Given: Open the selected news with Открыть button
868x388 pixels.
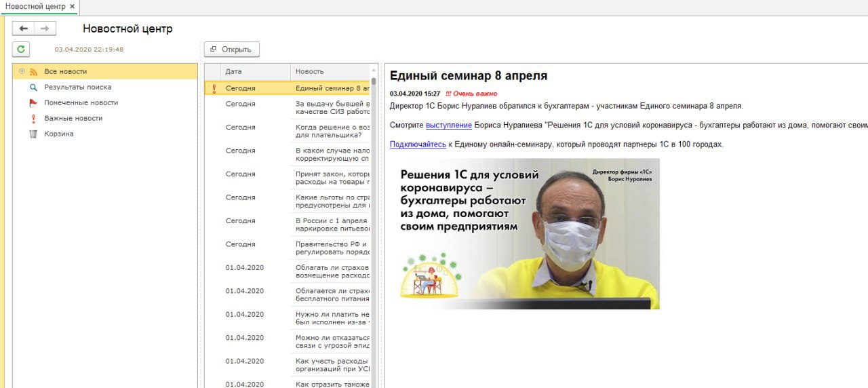Looking at the screenshot, I should click(x=232, y=50).
